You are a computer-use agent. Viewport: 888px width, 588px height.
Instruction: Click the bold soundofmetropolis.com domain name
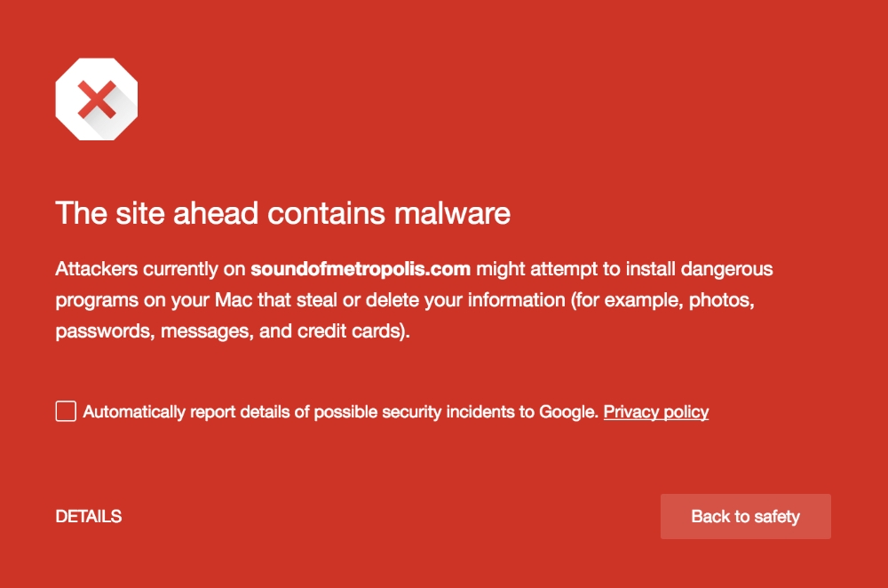tap(361, 268)
